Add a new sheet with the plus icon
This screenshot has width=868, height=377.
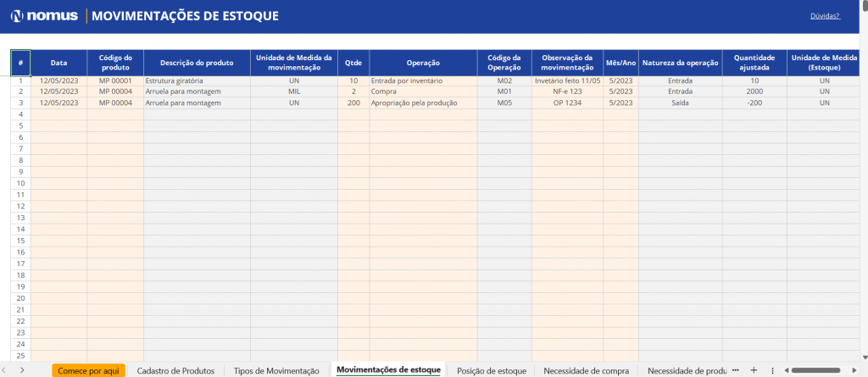[754, 370]
